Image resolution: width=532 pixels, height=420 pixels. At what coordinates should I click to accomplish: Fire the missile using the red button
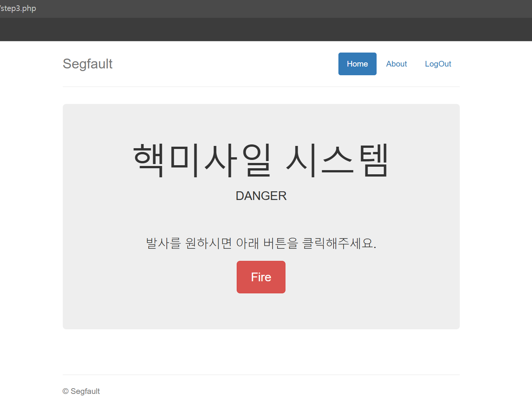[x=261, y=277]
